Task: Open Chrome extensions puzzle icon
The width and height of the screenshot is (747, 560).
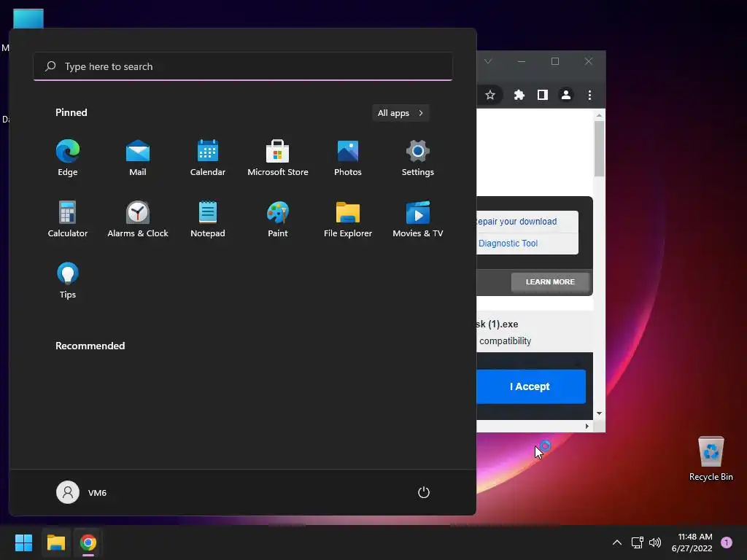Action: coord(519,96)
